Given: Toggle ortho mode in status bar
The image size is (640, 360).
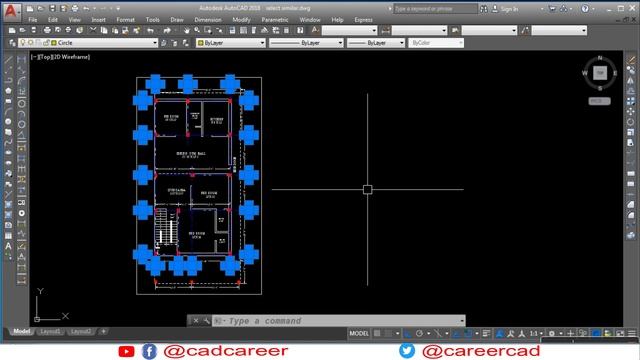Looking at the screenshot, I should pyautogui.click(x=407, y=333).
